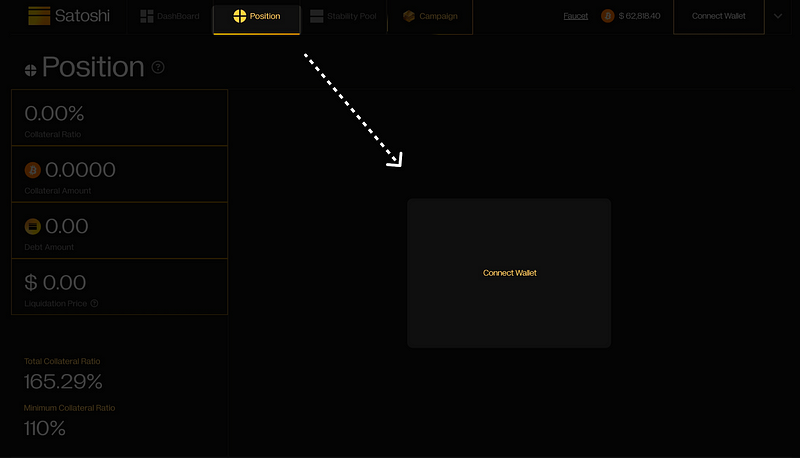Click the Faucet link
Screen dimensions: 800x458
576,16
